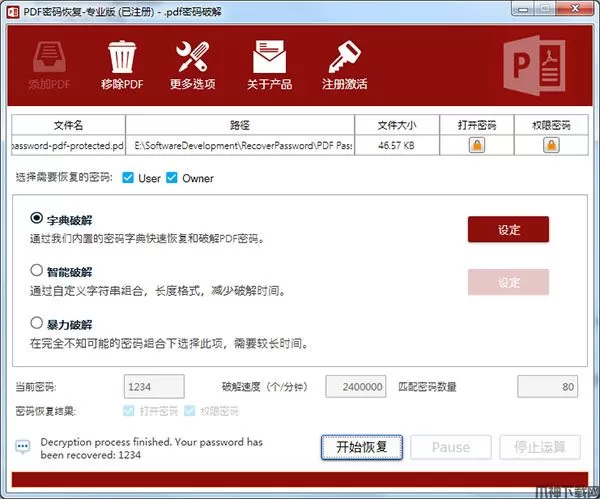Click the 移除PDF trash can icon
600x499 pixels.
coord(122,57)
